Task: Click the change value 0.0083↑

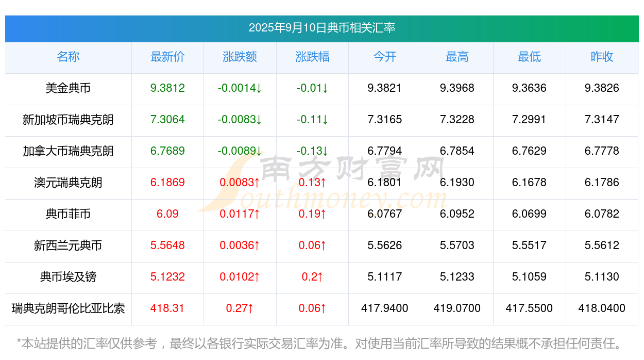Action: 240,183
